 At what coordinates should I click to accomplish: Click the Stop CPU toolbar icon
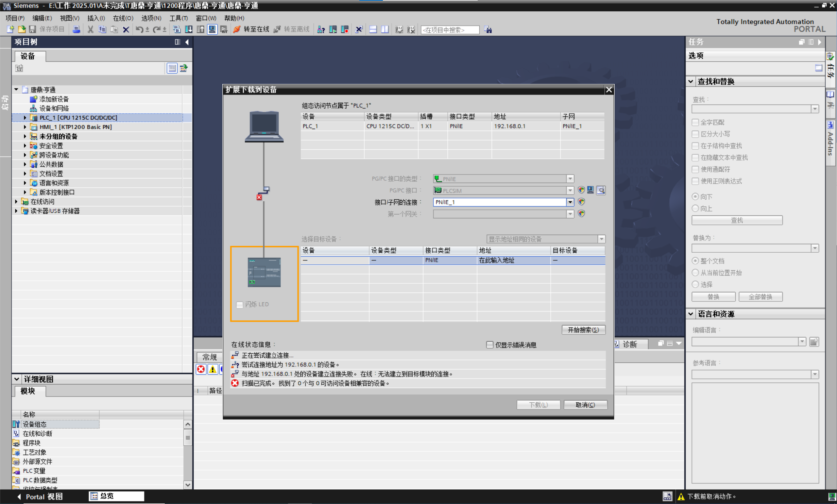(345, 29)
